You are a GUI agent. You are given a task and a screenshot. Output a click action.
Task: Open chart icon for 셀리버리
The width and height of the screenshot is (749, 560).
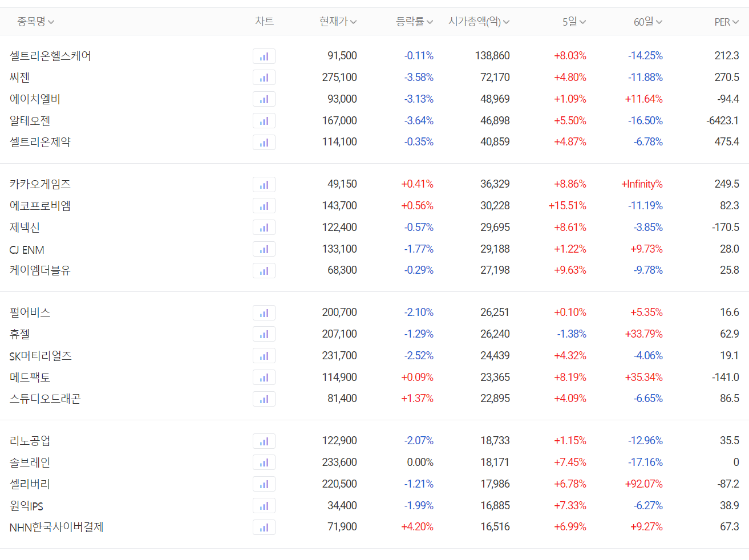[264, 484]
